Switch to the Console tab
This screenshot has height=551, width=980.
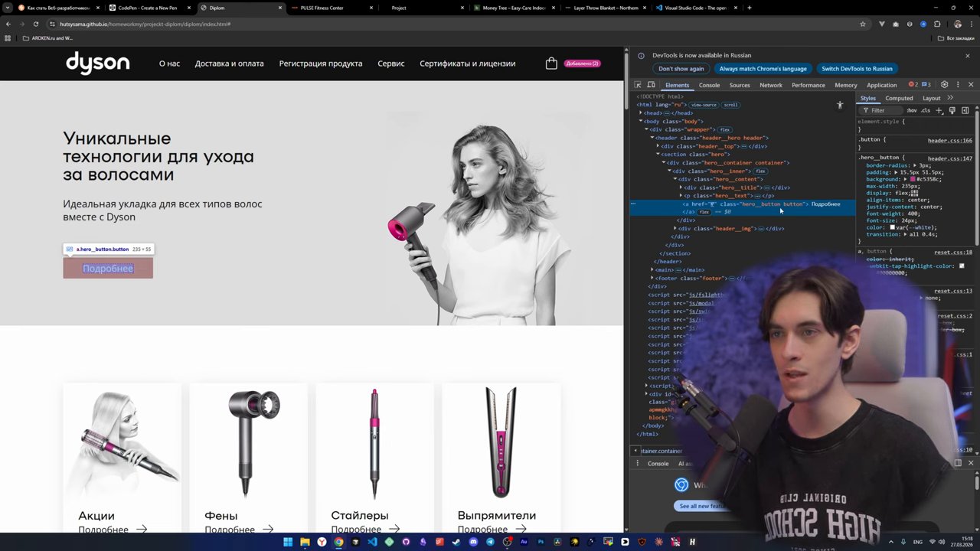(x=709, y=85)
